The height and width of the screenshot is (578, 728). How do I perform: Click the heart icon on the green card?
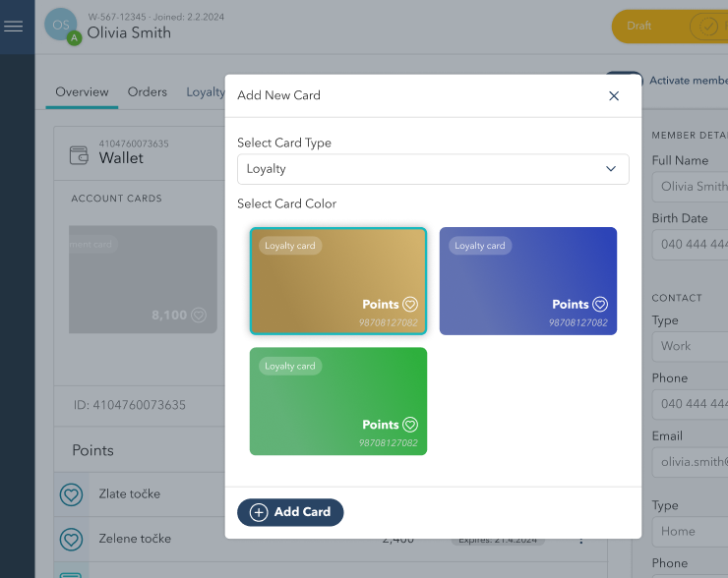[x=410, y=425]
